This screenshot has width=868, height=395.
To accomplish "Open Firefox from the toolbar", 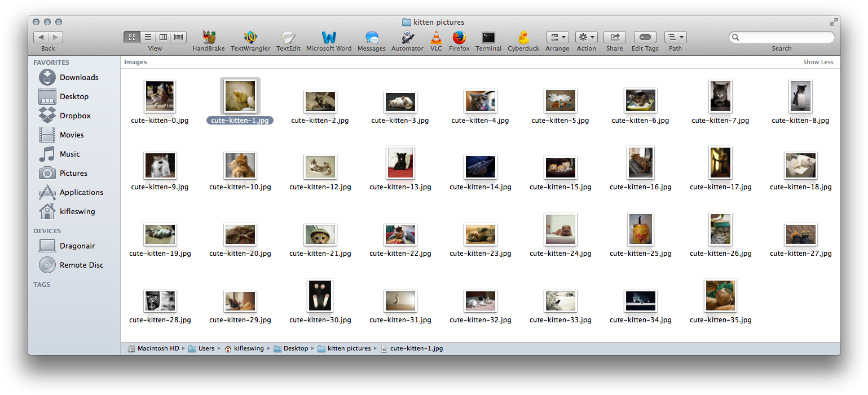I will 459,38.
